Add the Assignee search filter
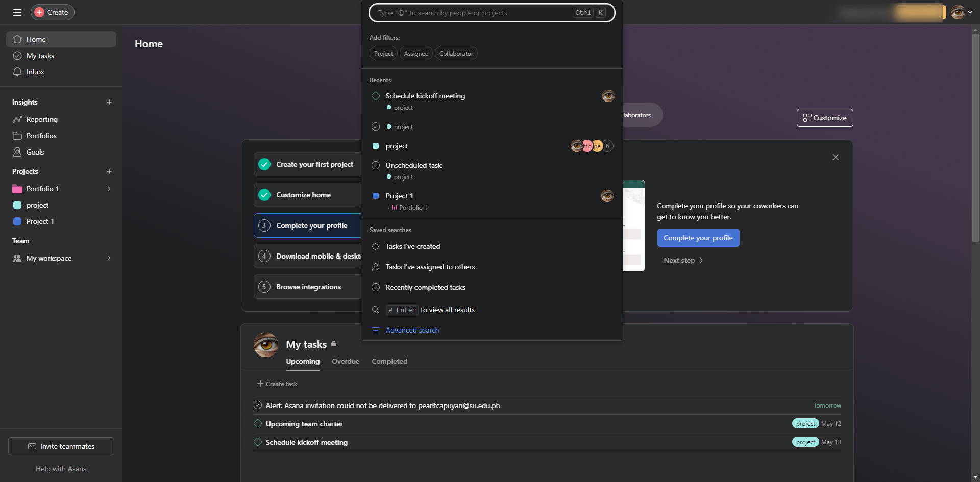This screenshot has height=482, width=980. [x=416, y=54]
